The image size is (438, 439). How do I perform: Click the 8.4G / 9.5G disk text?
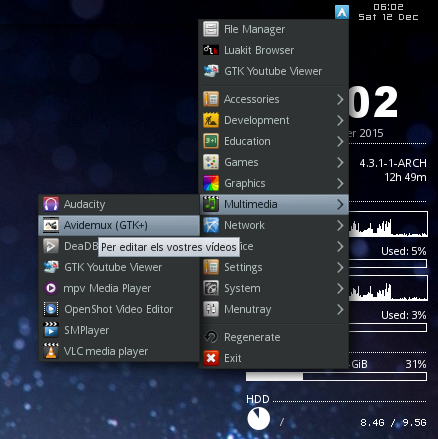point(393,423)
